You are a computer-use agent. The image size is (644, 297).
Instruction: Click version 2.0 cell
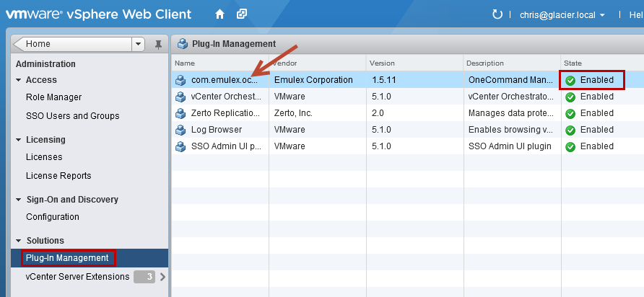pos(378,113)
